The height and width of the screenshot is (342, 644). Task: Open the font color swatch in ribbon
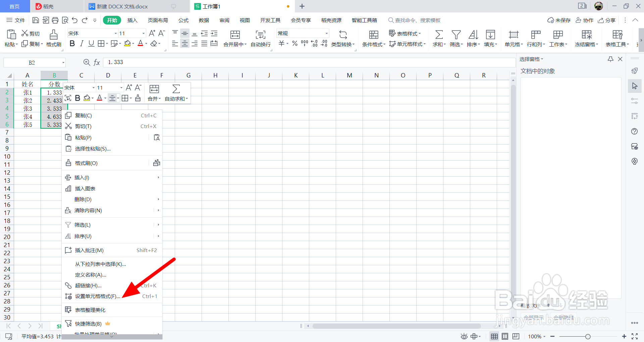[141, 44]
